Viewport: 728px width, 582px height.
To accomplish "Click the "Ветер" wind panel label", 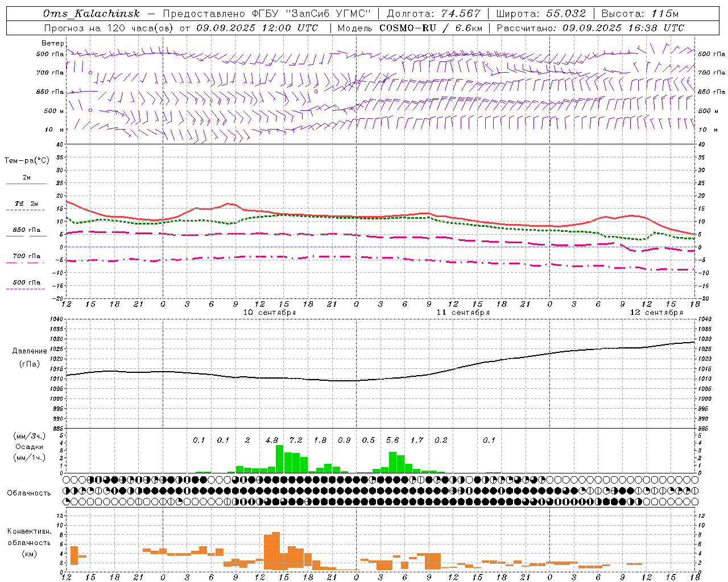I will (x=53, y=43).
